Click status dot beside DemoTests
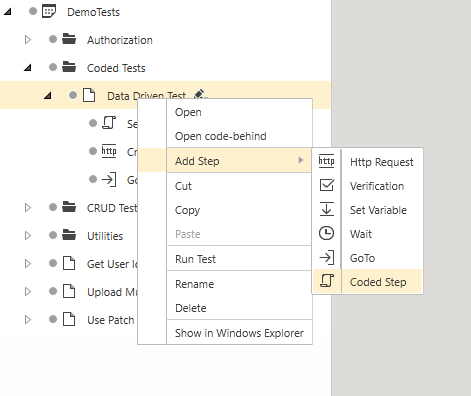The image size is (471, 396). [33, 11]
